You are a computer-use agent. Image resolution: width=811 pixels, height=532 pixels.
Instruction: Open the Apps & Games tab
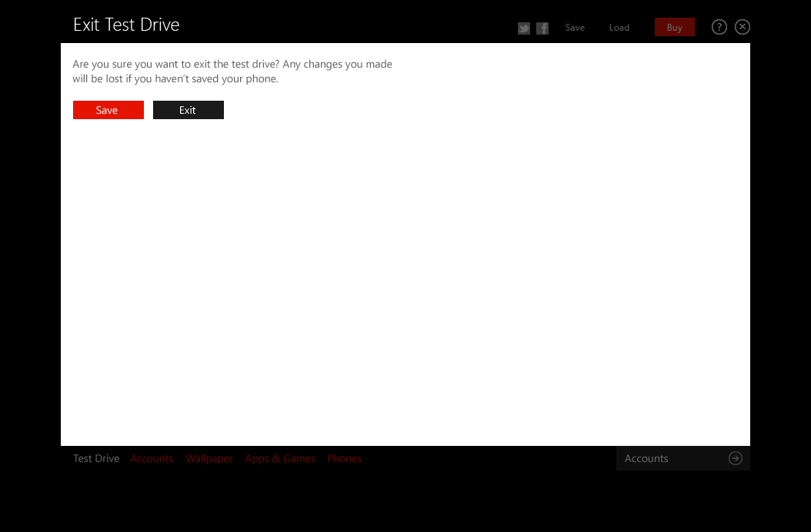point(280,459)
